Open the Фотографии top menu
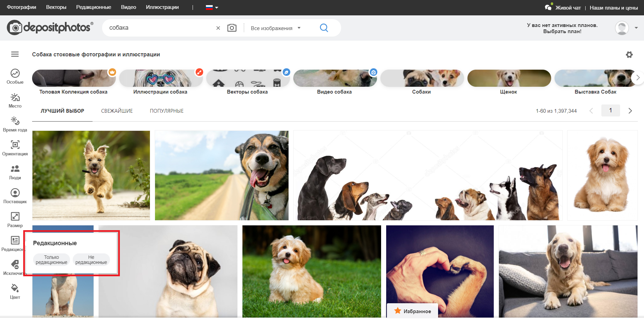The image size is (644, 321). [22, 7]
